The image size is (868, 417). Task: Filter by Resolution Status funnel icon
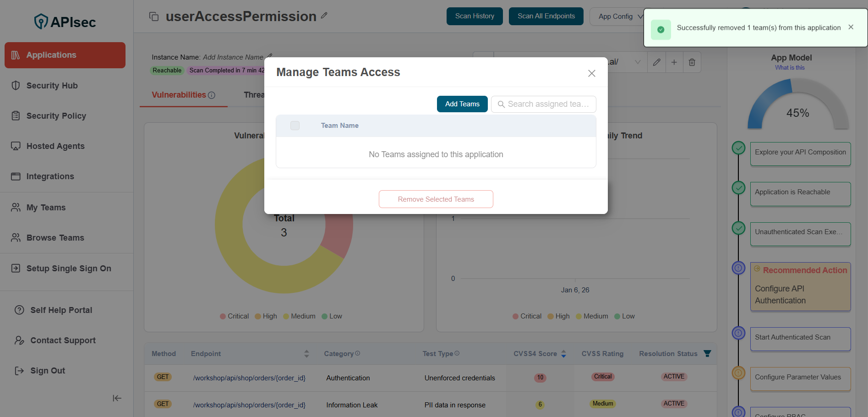point(707,354)
